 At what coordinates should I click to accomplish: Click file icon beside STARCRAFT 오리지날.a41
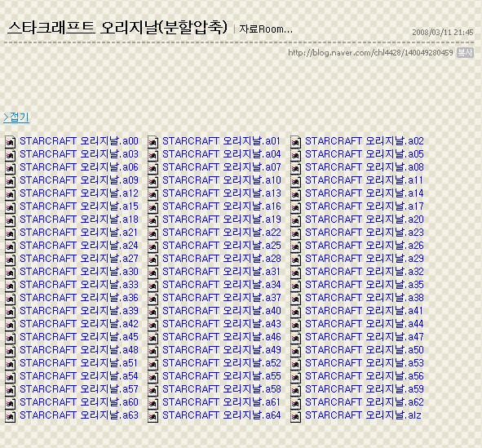click(x=296, y=312)
